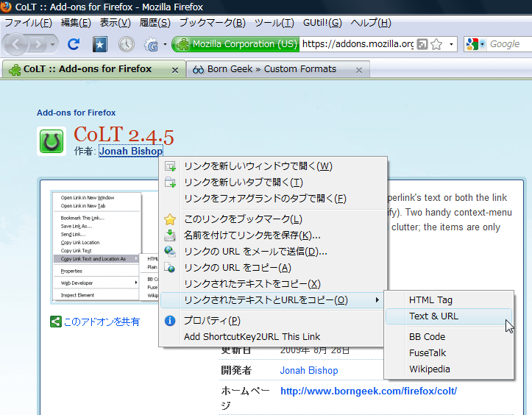Click the send-link mail globe icon
This screenshot has width=532, height=415.
point(170,252)
